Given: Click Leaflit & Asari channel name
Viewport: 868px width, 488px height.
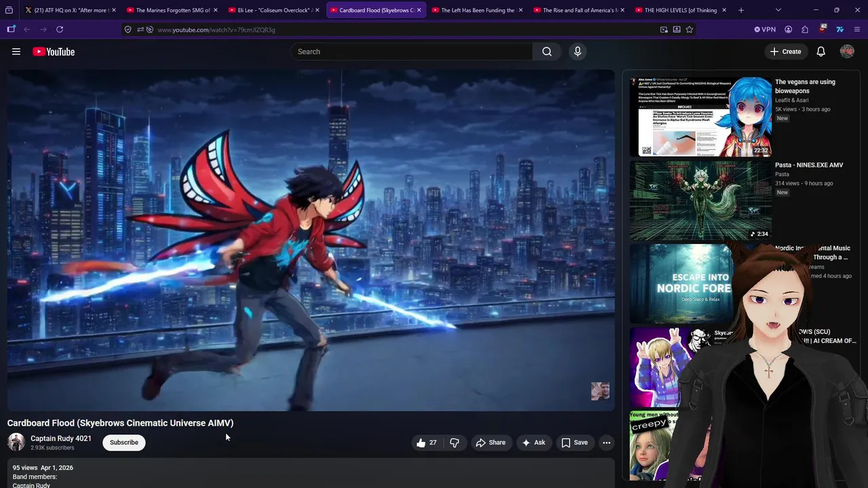Looking at the screenshot, I should (791, 100).
